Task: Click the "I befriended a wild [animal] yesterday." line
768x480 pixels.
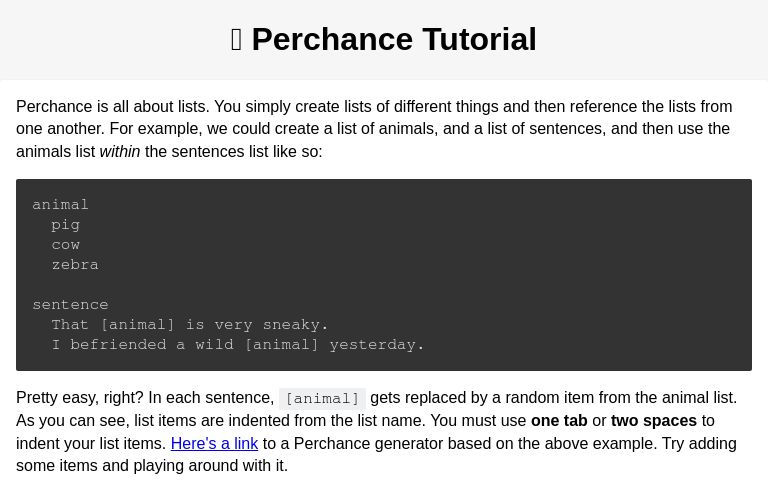Action: 238,345
